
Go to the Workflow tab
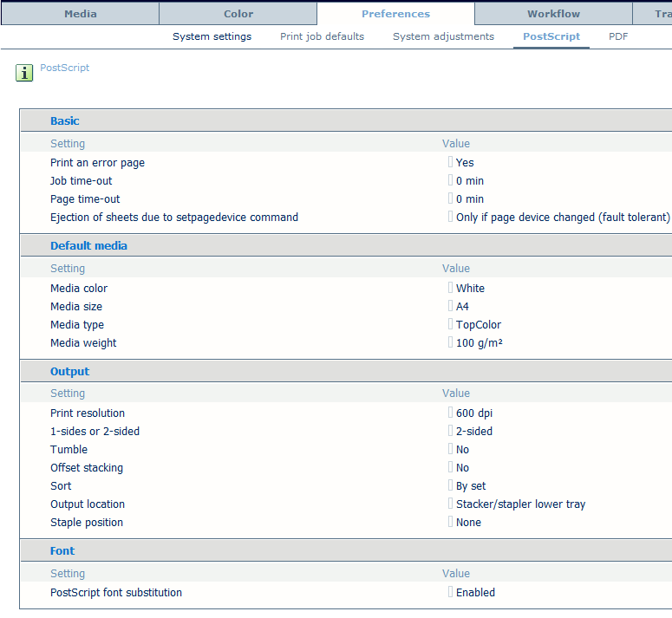554,14
